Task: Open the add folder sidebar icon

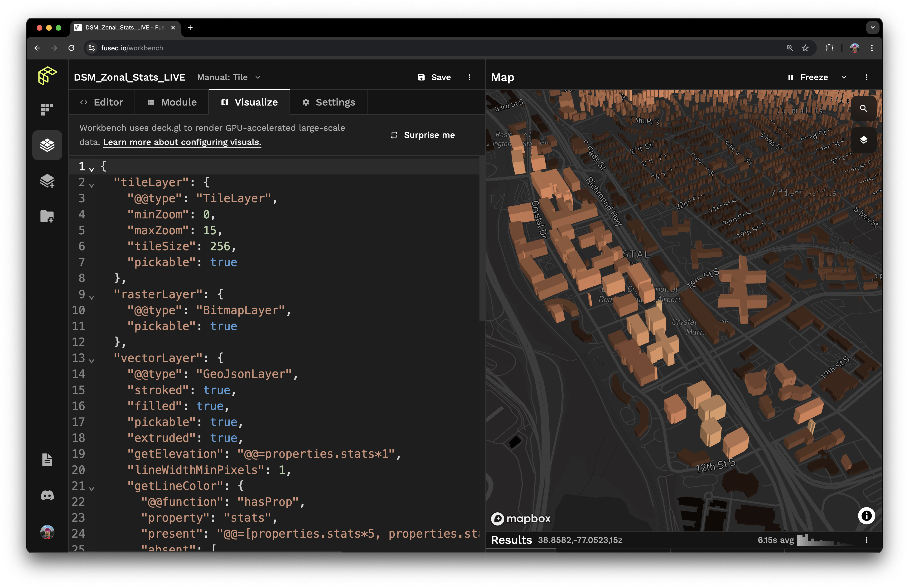Action: 47,217
